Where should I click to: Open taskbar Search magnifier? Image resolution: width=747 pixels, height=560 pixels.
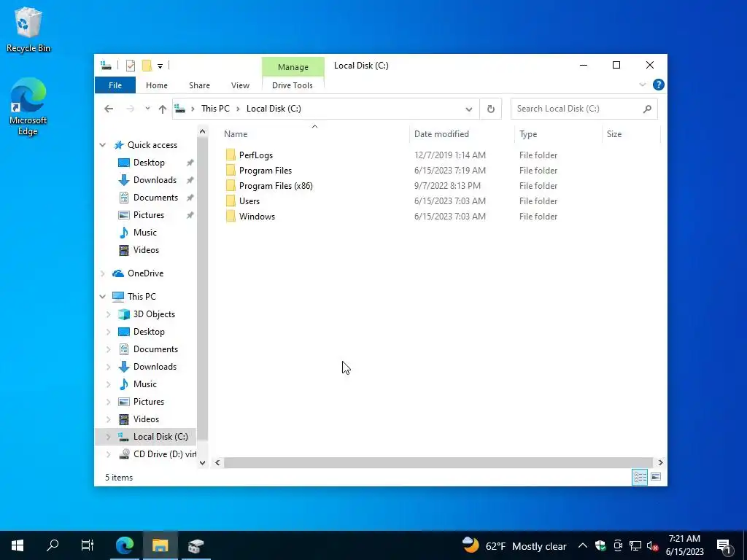click(53, 545)
